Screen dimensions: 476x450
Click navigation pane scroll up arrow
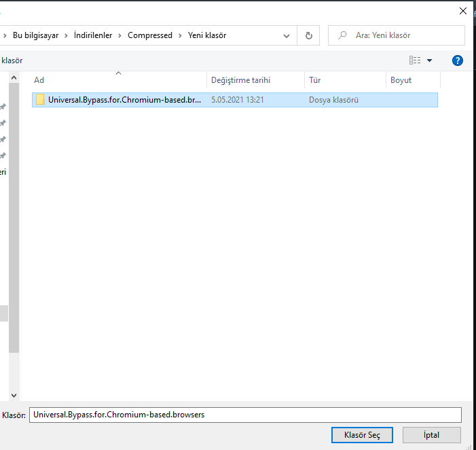(x=14, y=77)
